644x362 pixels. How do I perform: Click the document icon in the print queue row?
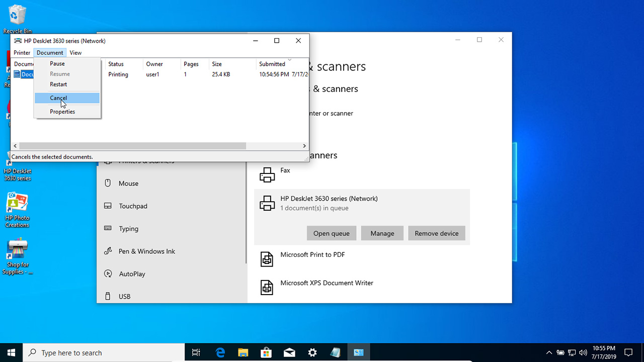17,74
